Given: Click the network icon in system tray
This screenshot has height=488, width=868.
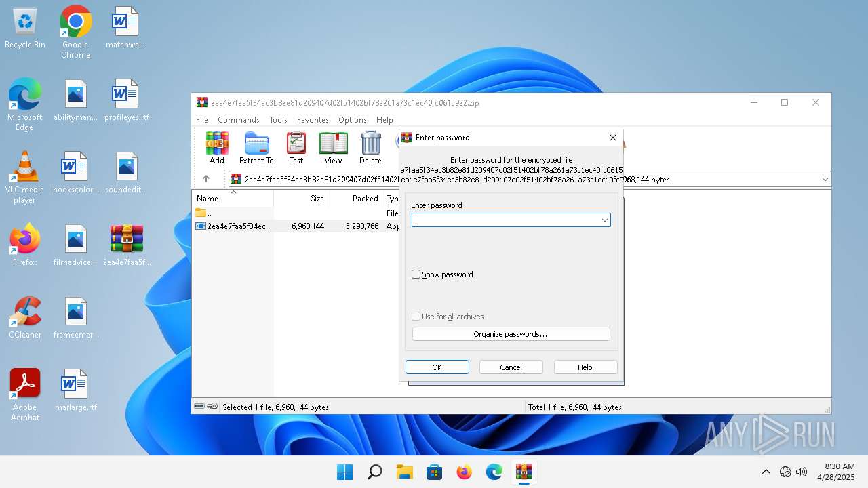Looking at the screenshot, I should click(785, 472).
